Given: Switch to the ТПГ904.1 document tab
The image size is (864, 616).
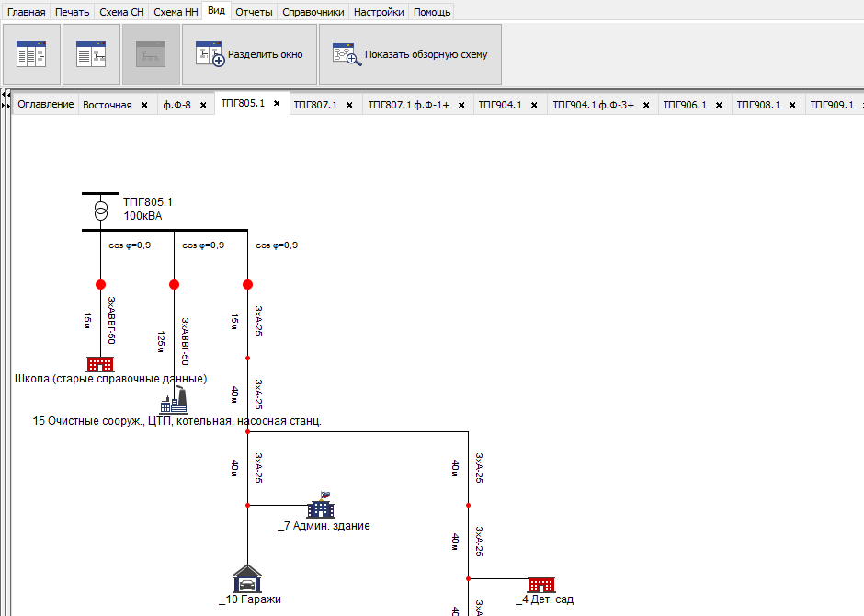Looking at the screenshot, I should [500, 105].
